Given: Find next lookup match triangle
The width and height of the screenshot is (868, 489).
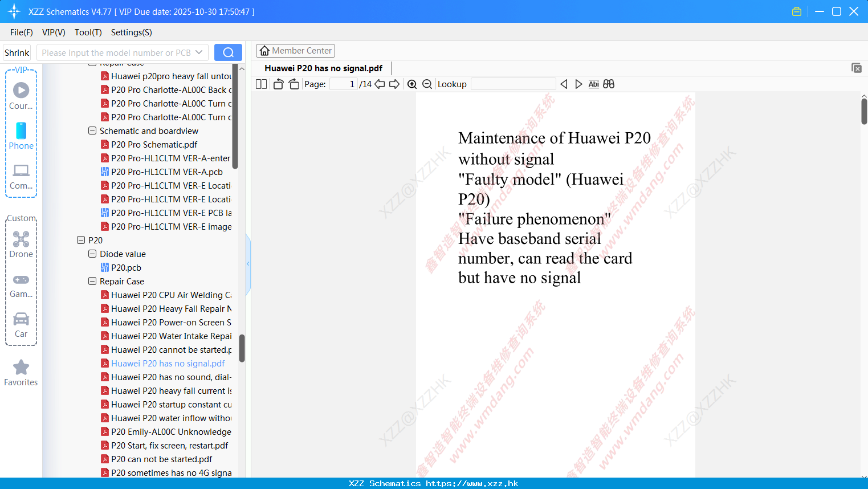Looking at the screenshot, I should point(578,84).
